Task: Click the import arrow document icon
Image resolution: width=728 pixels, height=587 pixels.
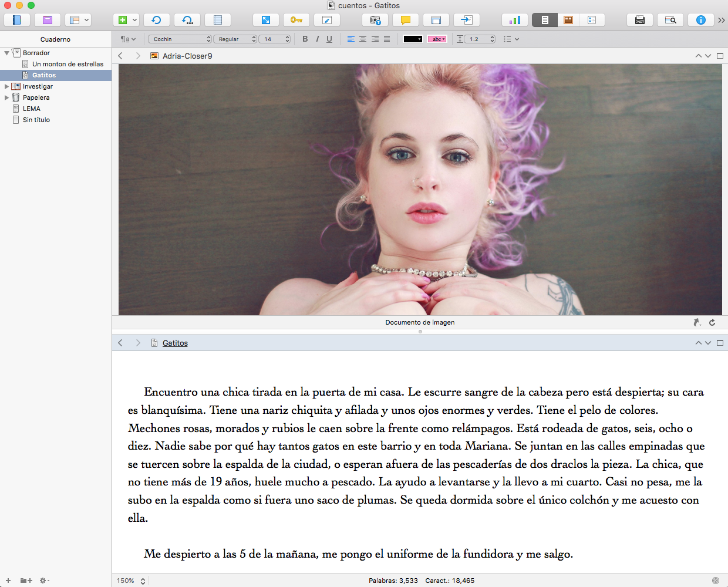Action: tap(467, 20)
